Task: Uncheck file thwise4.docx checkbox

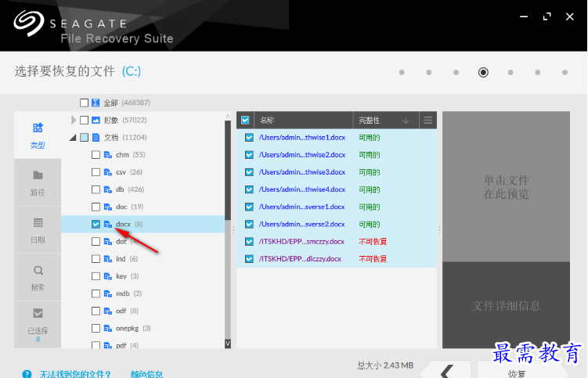Action: coord(249,189)
